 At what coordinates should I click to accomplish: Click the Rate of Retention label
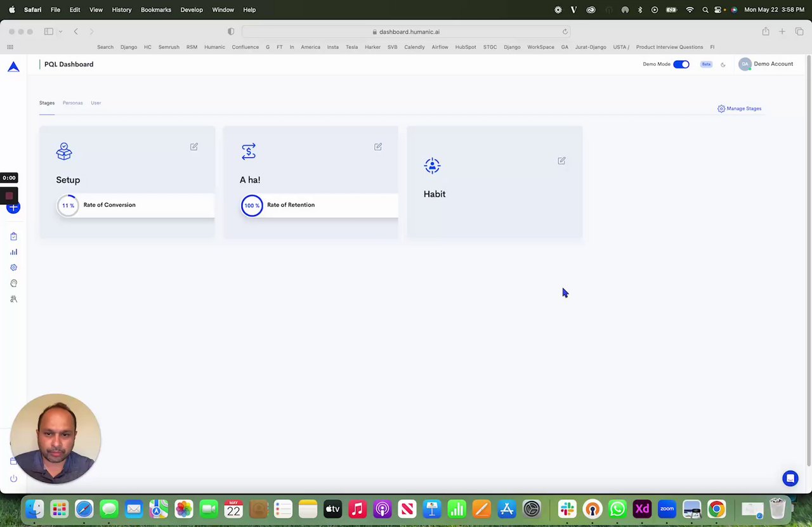(x=291, y=205)
